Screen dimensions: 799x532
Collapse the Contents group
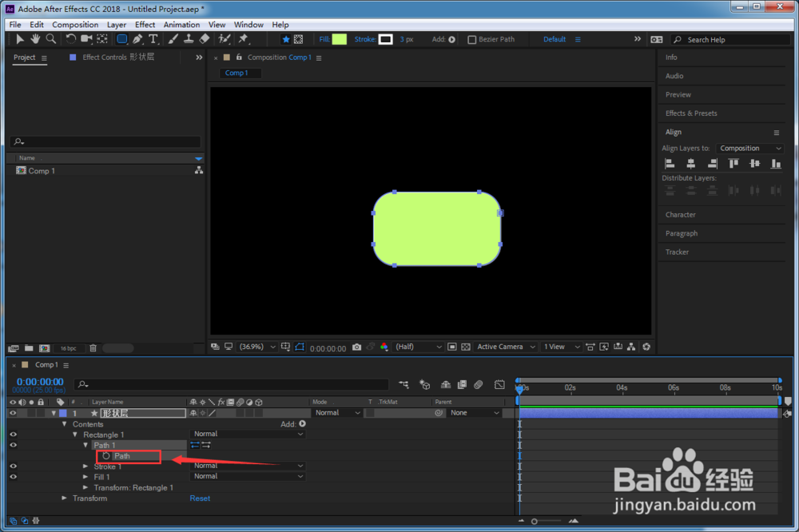point(64,424)
